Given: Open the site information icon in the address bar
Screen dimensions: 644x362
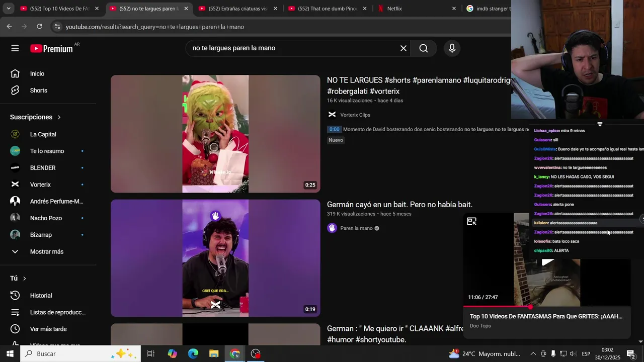Looking at the screenshot, I should click(57, 27).
